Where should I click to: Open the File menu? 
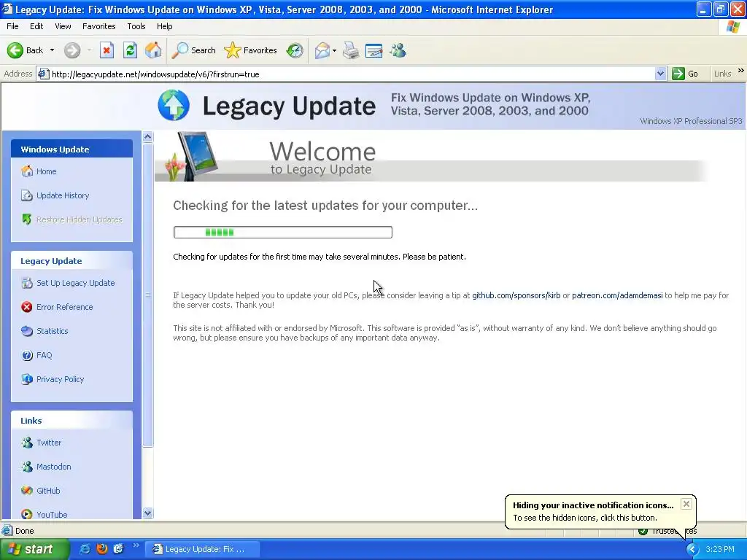pos(13,26)
